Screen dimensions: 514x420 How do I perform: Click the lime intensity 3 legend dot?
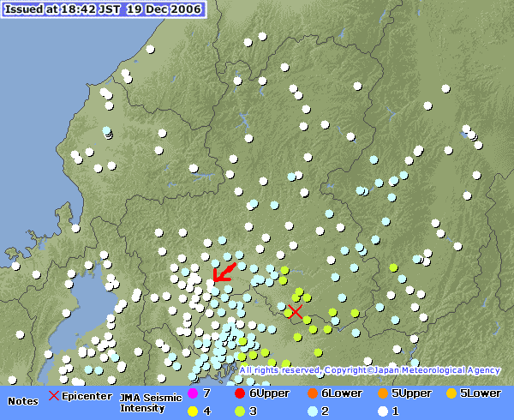pos(240,411)
